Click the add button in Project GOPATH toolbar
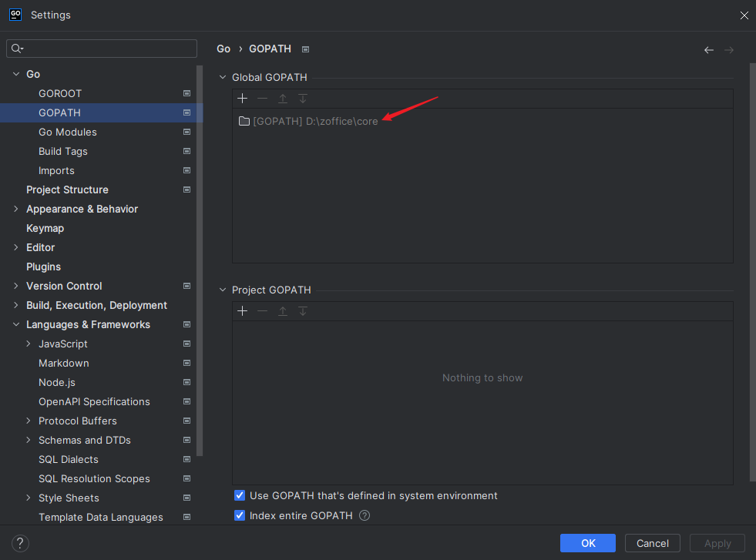756x560 pixels. pyautogui.click(x=242, y=311)
